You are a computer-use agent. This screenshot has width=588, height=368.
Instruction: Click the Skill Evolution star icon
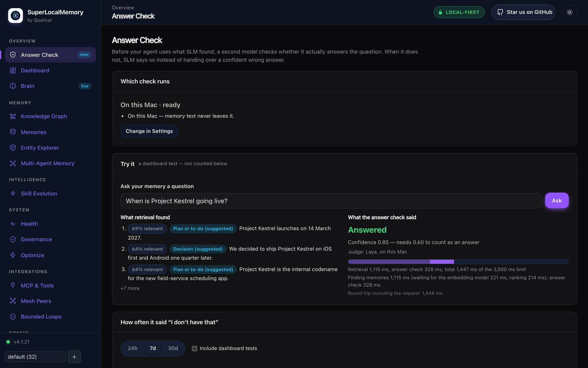pyautogui.click(x=13, y=193)
